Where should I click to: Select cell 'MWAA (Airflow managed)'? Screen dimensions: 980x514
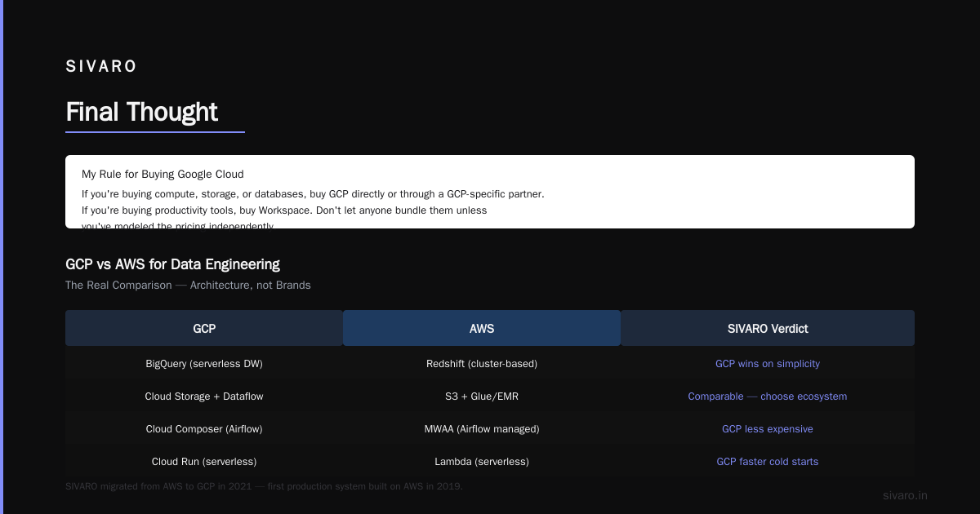(x=482, y=429)
